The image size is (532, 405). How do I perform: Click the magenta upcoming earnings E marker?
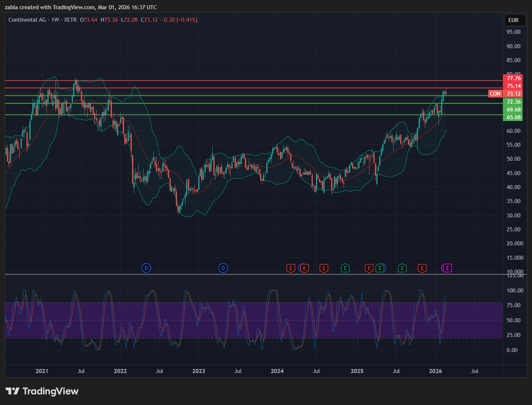click(447, 268)
